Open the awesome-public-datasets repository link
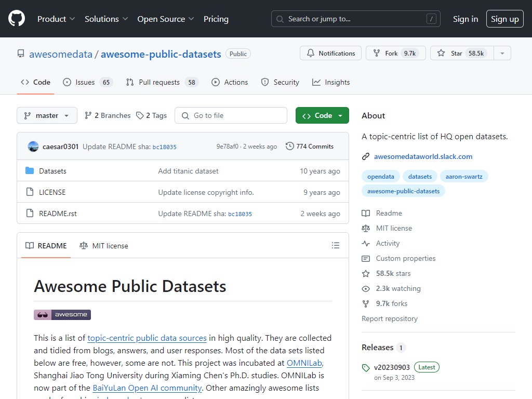Image resolution: width=532 pixels, height=399 pixels. (161, 54)
